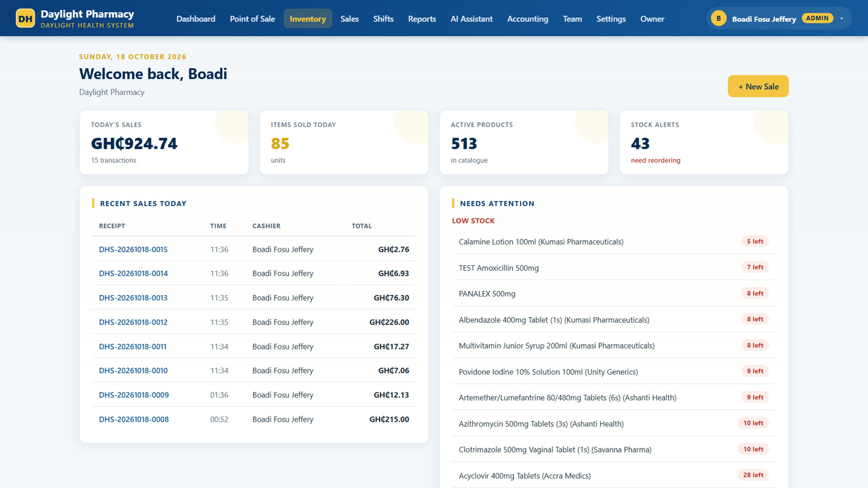Navigate to Sales page
The height and width of the screenshot is (488, 868).
tap(349, 18)
